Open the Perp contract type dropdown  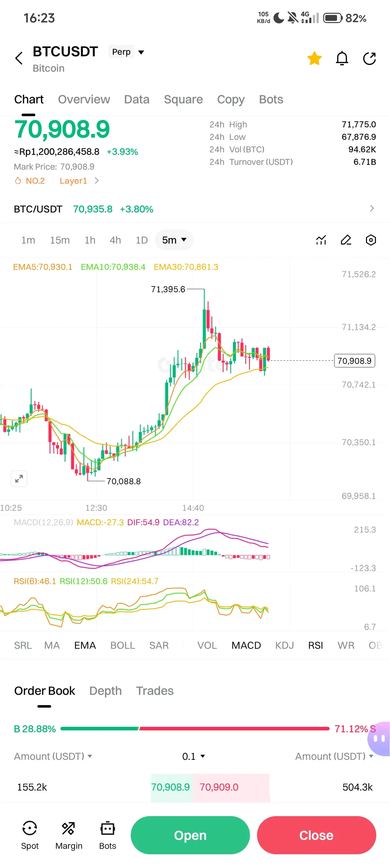[x=127, y=52]
